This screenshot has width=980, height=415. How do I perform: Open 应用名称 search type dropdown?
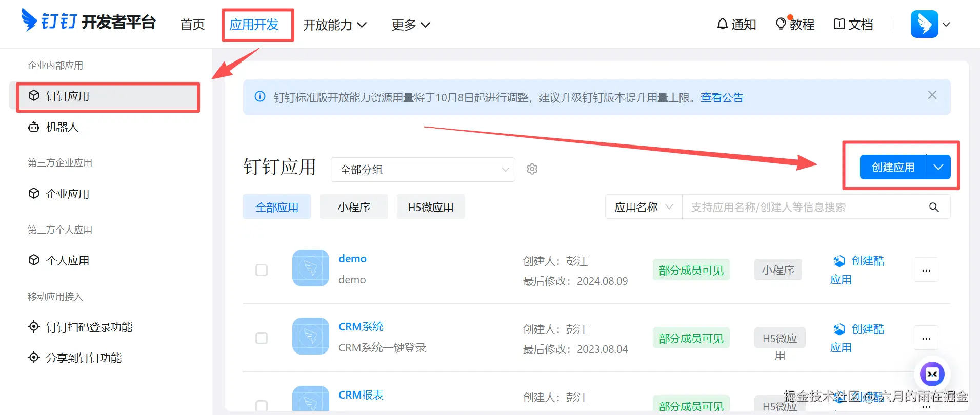(644, 207)
